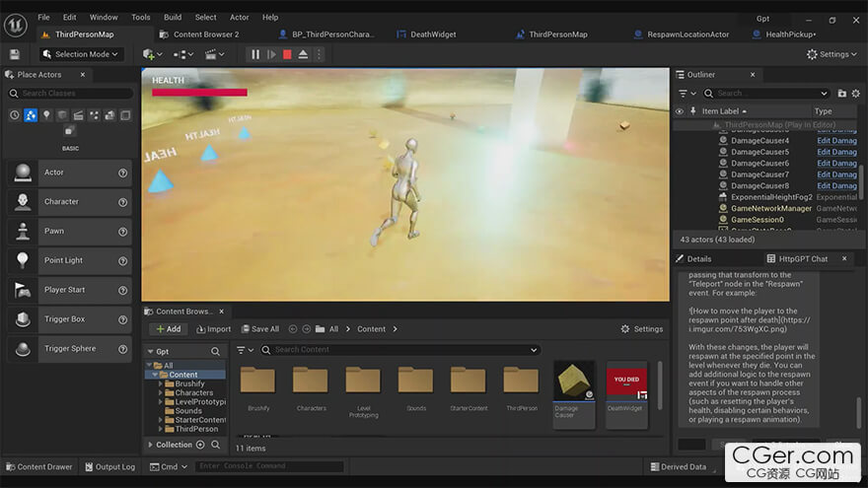Toggle the Outliner visibility eye column
This screenshot has width=868, height=488.
coord(680,111)
